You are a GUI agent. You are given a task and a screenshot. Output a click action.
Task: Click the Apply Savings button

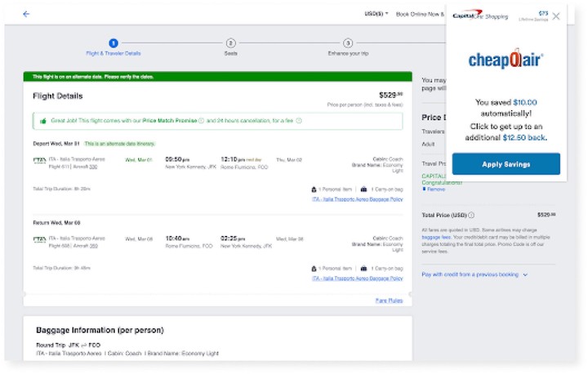pos(506,164)
